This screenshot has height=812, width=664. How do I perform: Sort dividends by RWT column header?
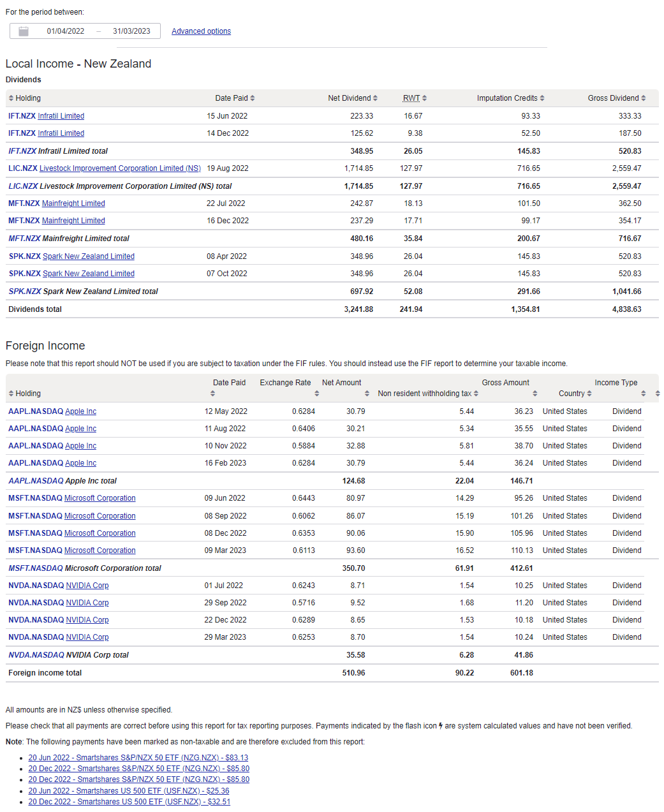(x=415, y=98)
